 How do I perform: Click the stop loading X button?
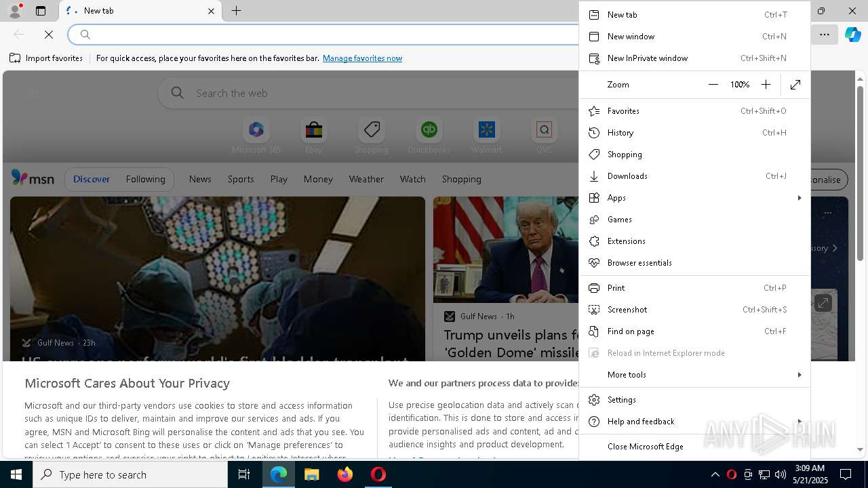(49, 34)
